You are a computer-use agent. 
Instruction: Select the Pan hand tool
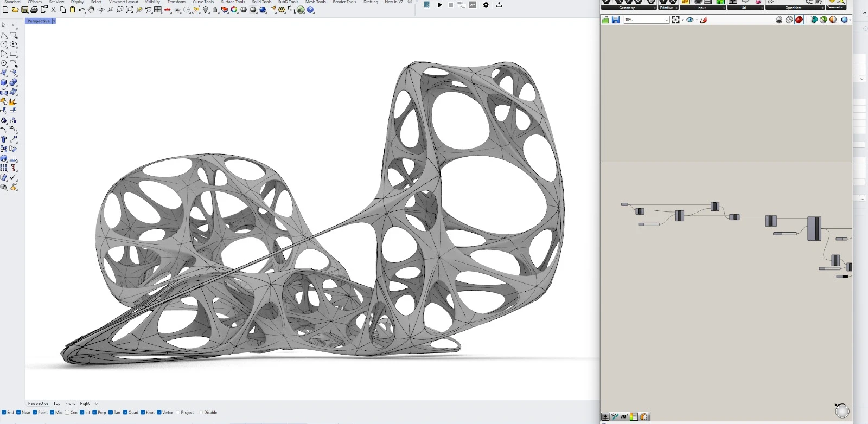[x=91, y=10]
